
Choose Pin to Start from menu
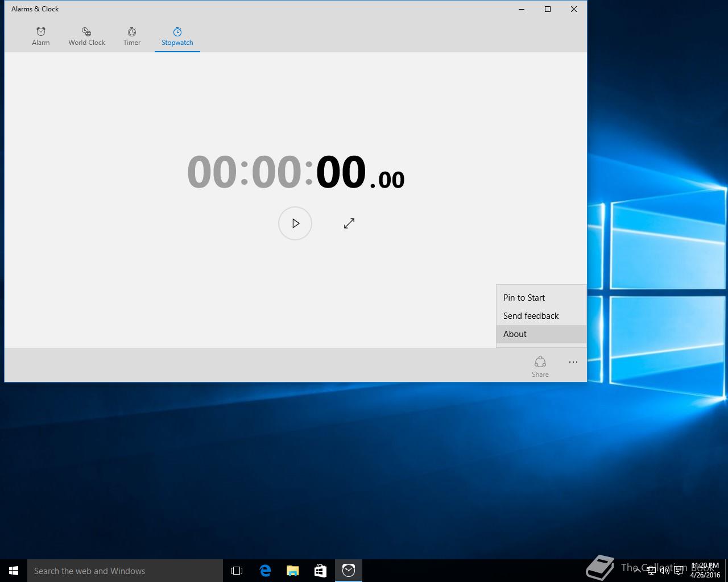click(x=524, y=298)
